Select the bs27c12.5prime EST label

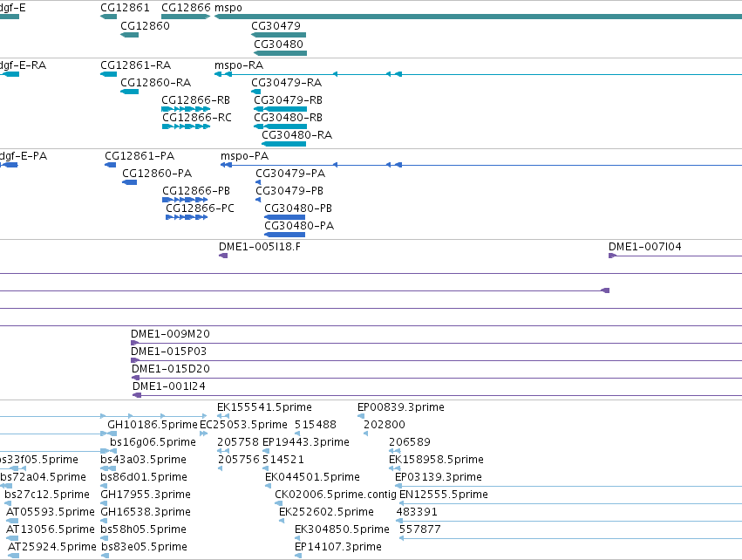(47, 495)
